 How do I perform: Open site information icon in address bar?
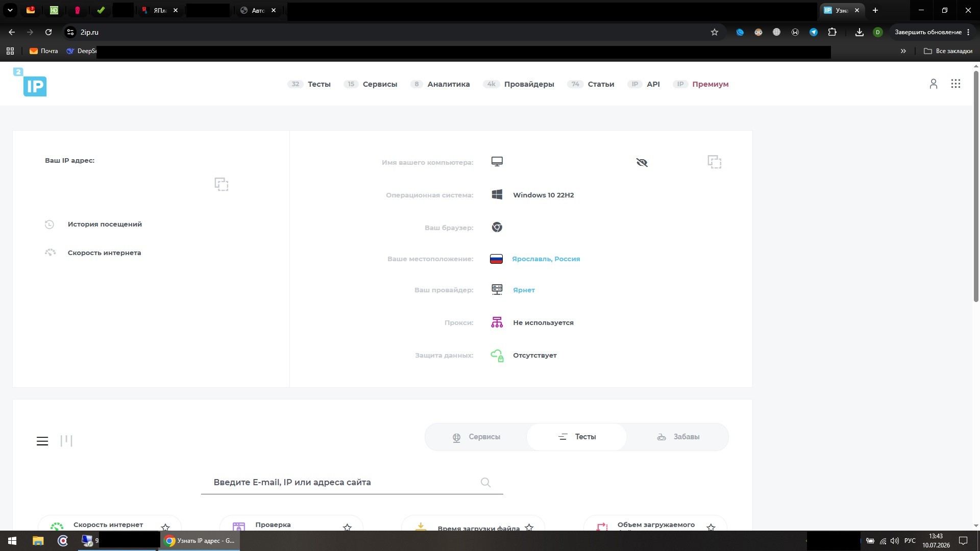[70, 32]
